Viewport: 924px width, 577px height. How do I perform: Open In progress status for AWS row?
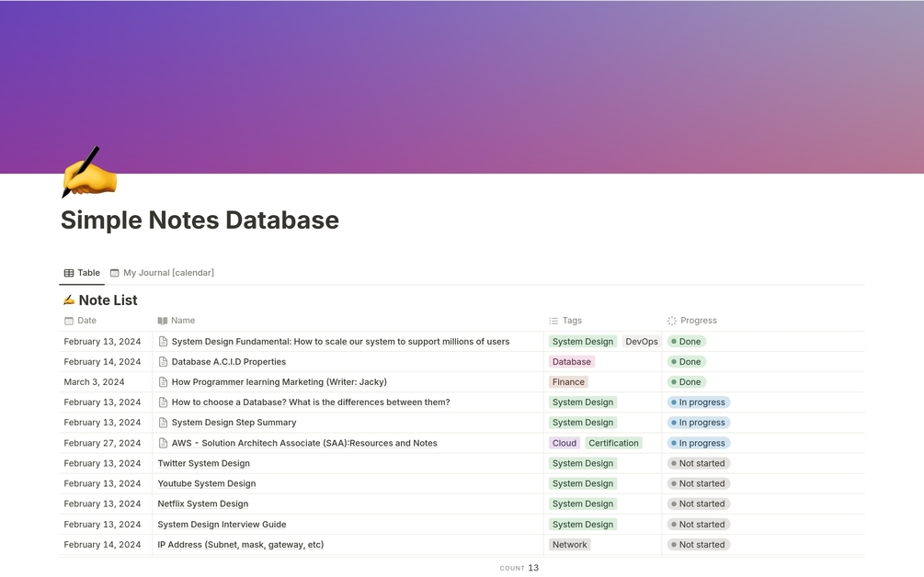point(698,443)
